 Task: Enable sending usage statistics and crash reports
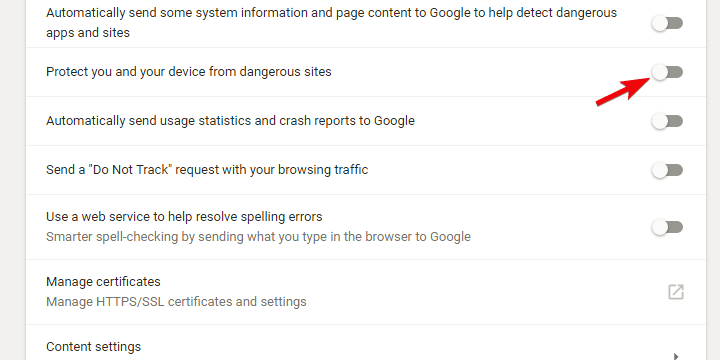(x=667, y=121)
